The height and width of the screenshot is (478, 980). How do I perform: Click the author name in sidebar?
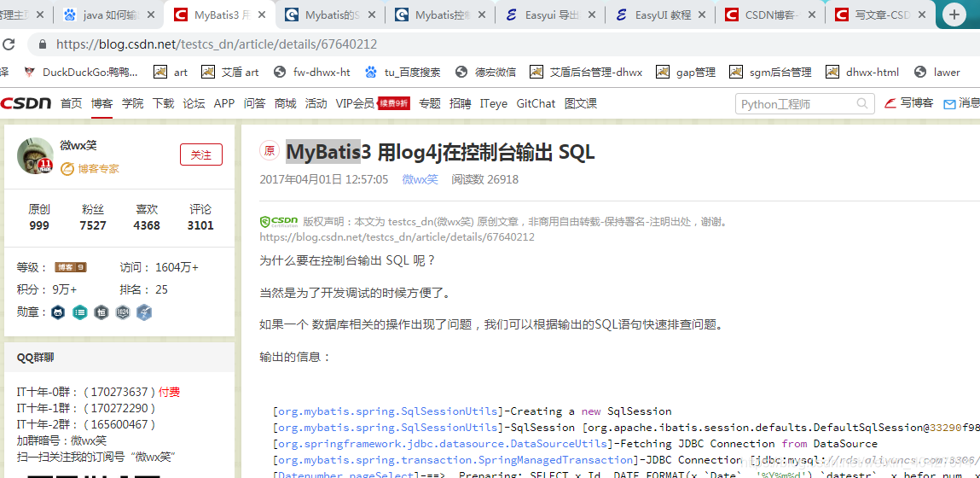[78, 146]
